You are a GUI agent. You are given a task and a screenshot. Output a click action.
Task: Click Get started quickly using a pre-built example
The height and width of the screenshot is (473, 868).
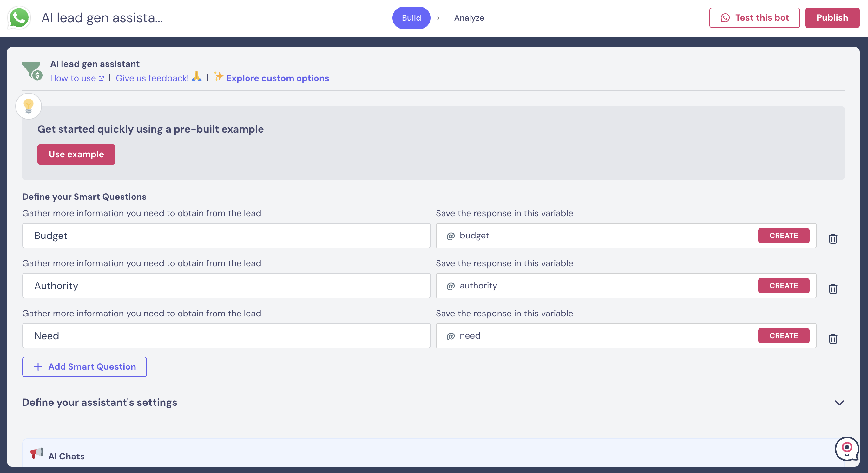pyautogui.click(x=151, y=129)
